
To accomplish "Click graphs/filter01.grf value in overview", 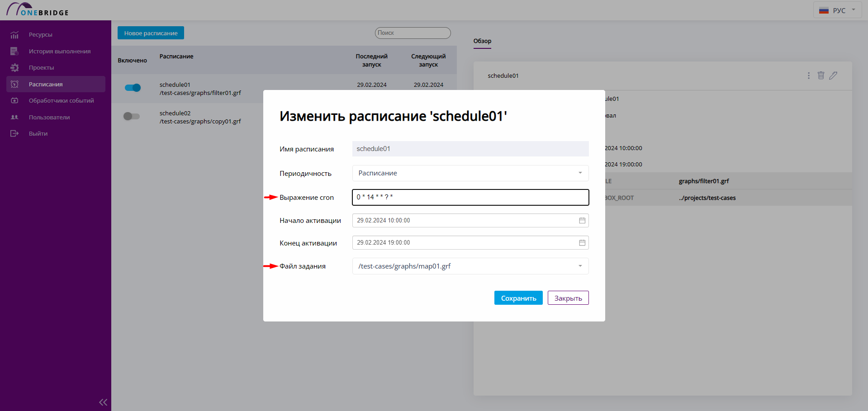I will pos(704,181).
